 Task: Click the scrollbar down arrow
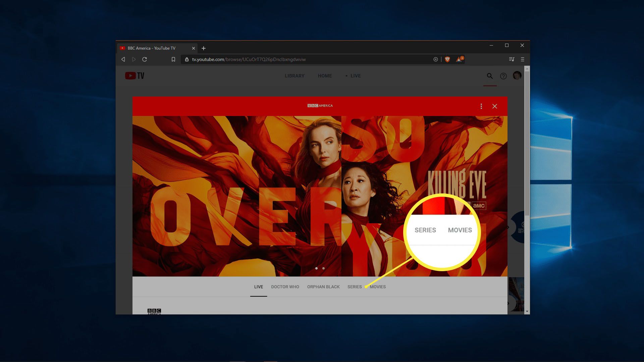click(x=527, y=311)
